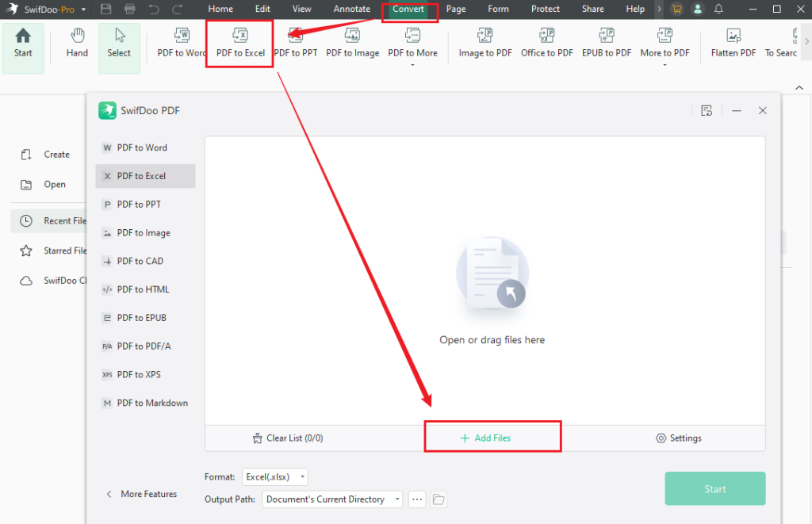Screen dimensions: 812x524
Task: Switch to the View tab
Action: click(x=302, y=9)
